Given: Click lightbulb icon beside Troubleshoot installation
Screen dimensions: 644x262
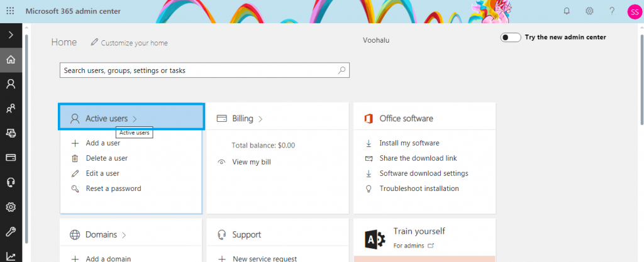Looking at the screenshot, I should pyautogui.click(x=369, y=188).
